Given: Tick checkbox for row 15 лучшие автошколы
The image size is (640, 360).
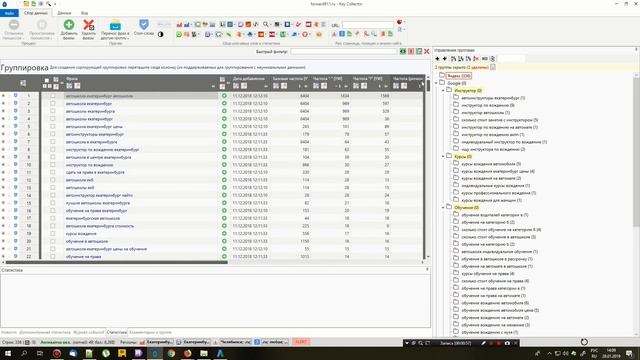Looking at the screenshot, I should pos(53,203).
